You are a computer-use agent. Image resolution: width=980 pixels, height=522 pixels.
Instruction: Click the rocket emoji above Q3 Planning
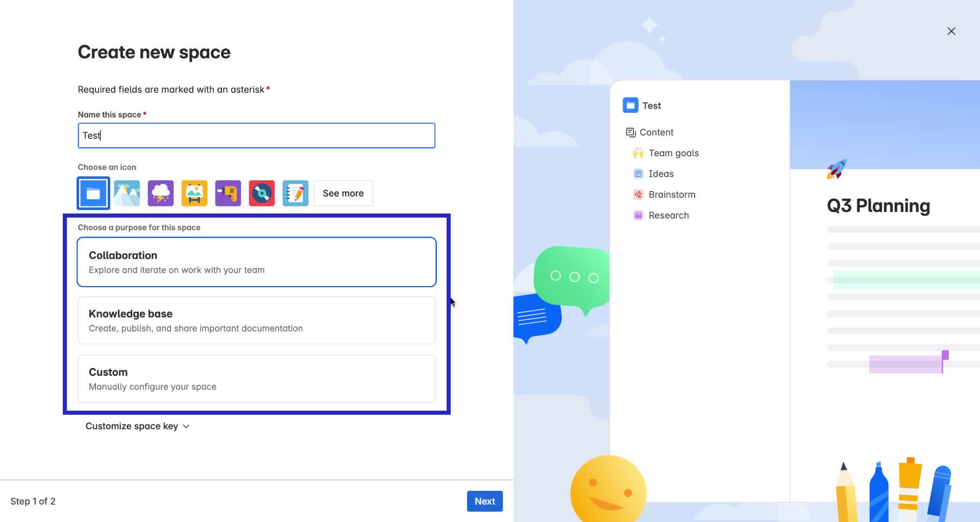point(837,169)
